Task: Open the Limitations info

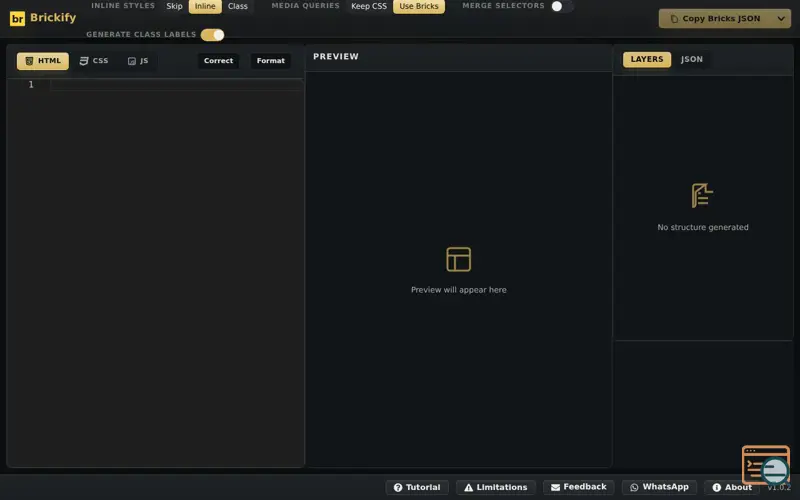Action: (x=495, y=487)
